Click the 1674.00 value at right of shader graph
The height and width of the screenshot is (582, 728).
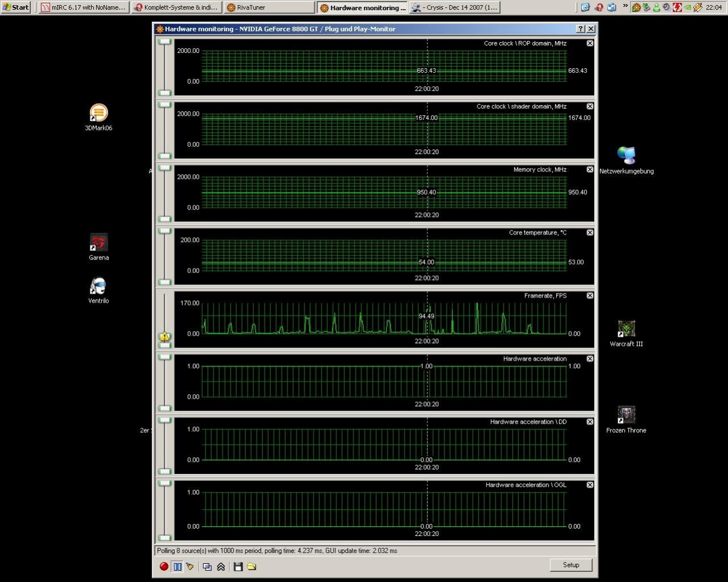click(579, 118)
